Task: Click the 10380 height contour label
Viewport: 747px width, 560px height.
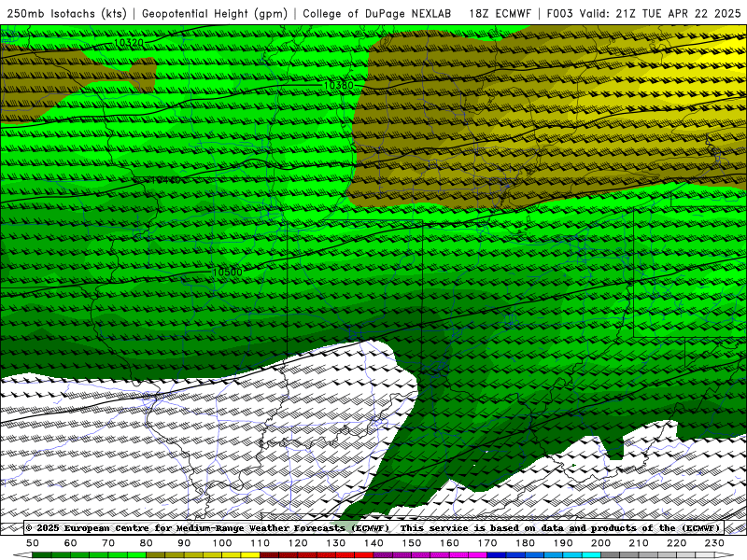Action: pyautogui.click(x=338, y=85)
